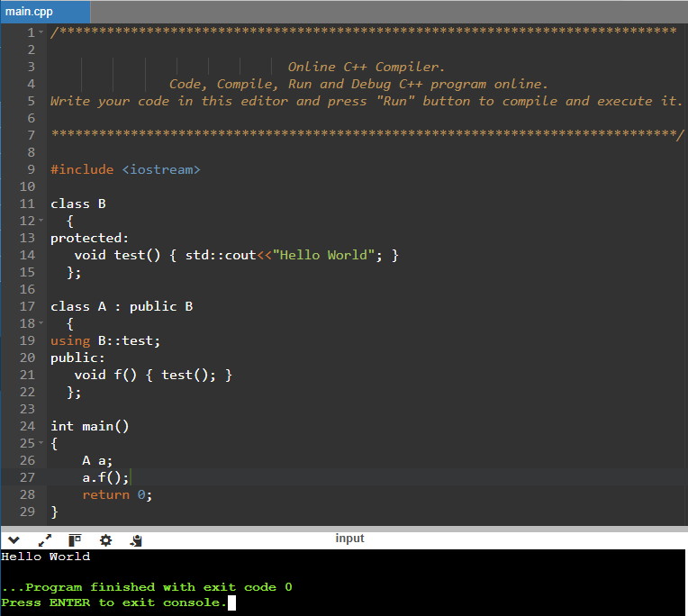Viewport: 688px width, 616px height.
Task: Expand console to fullscreen with diagonal arrows icon
Action: click(x=45, y=540)
